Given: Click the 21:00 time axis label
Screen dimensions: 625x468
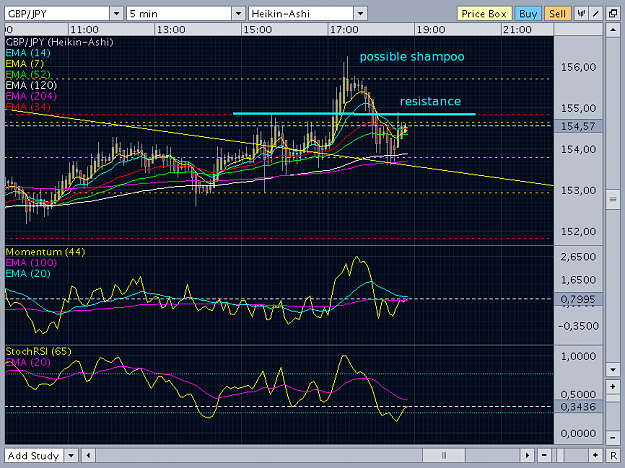Looking at the screenshot, I should tap(517, 30).
